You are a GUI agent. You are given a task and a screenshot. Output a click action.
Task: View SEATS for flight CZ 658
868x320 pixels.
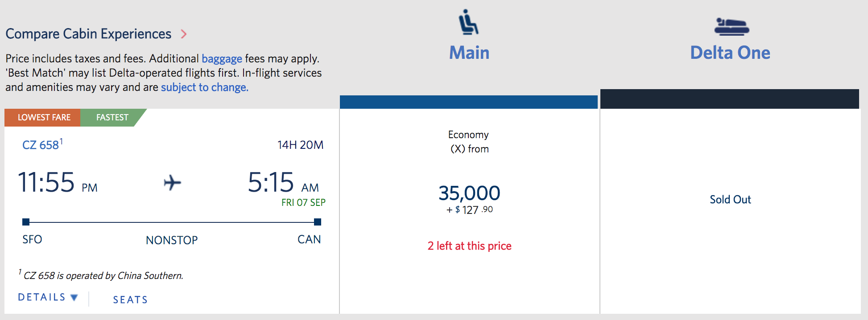[x=130, y=299]
